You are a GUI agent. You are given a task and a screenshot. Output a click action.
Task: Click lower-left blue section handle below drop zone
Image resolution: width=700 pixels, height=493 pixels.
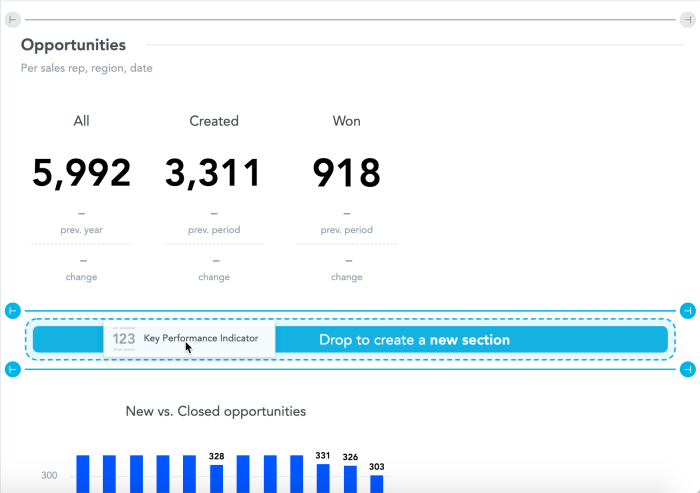tap(13, 370)
